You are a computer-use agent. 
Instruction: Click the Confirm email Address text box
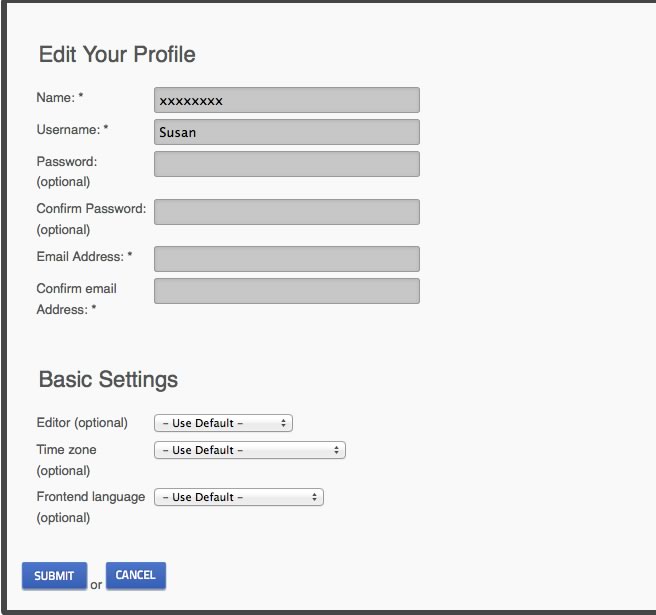point(287,291)
